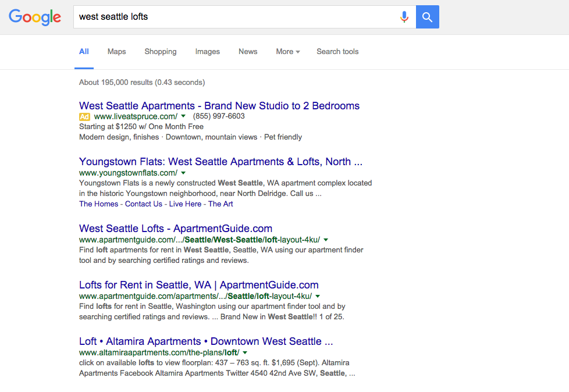Open 'West Seattle Apartments - Brand New Studio' ad

pos(219,105)
